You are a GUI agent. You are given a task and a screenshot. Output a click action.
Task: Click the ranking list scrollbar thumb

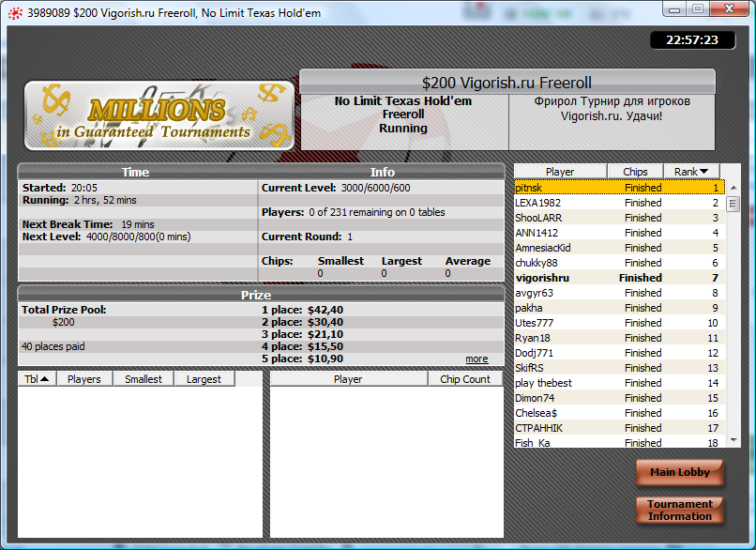pos(733,204)
